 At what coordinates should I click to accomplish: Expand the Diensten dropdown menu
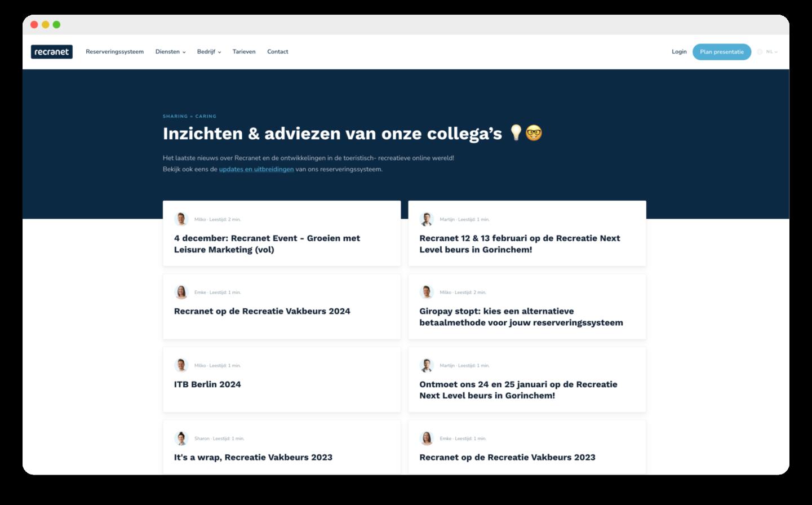[170, 52]
